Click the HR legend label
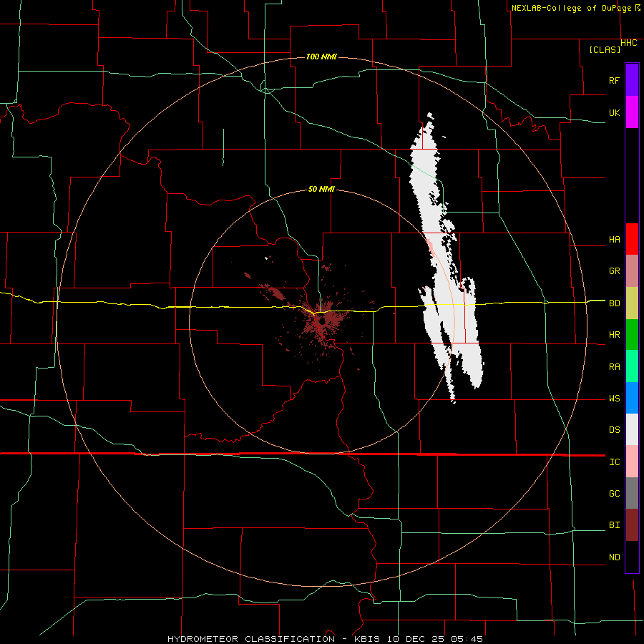 [614, 335]
